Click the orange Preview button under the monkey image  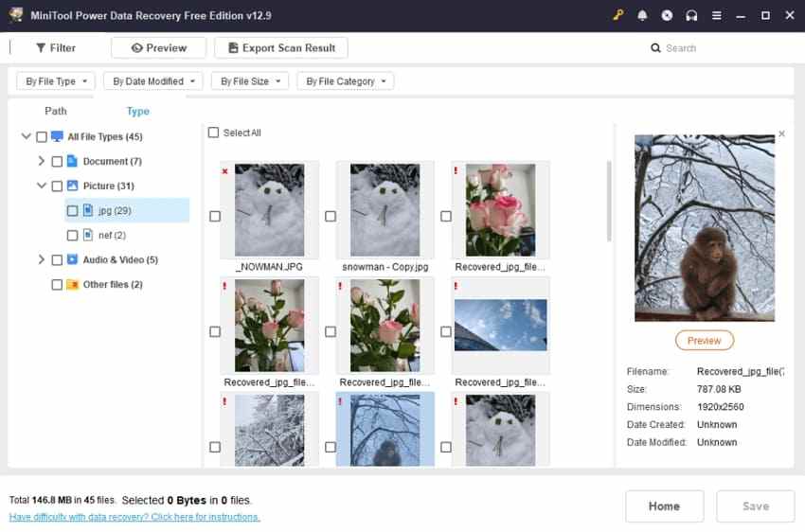(705, 341)
